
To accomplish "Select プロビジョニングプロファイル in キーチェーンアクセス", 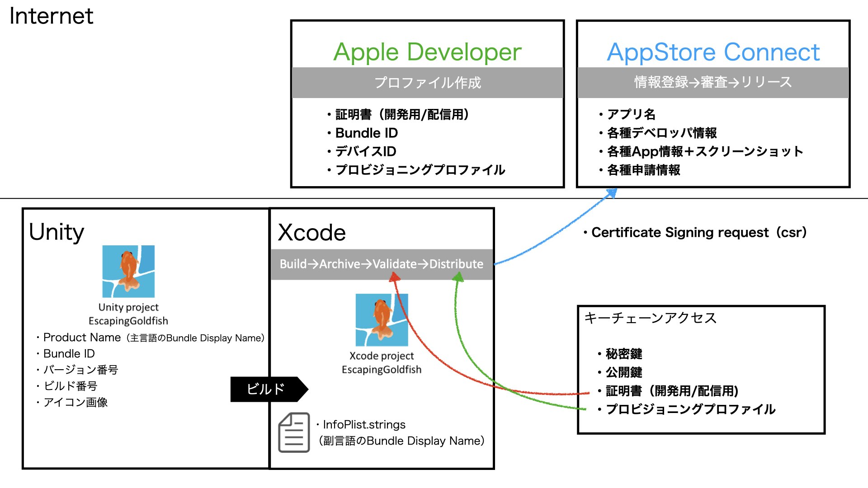I will tap(686, 409).
